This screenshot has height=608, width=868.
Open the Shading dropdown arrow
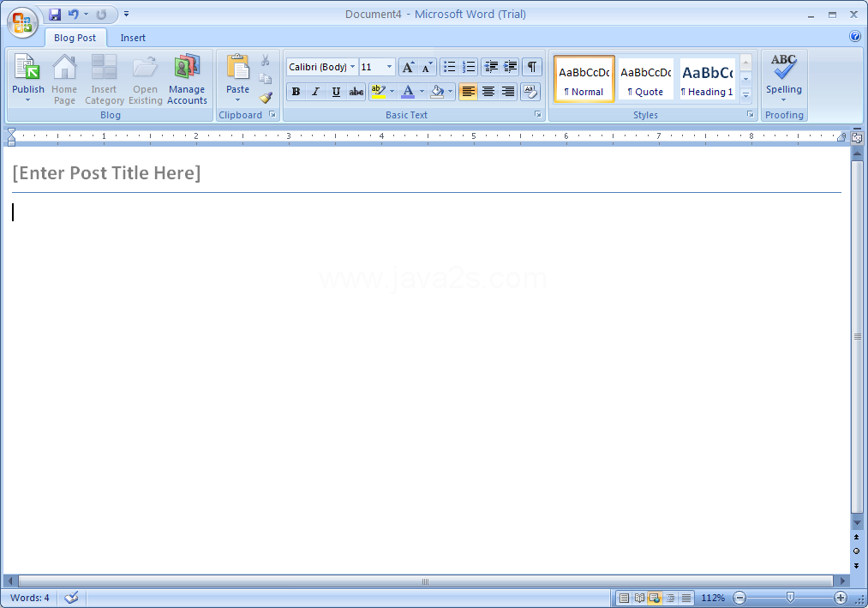[x=451, y=92]
